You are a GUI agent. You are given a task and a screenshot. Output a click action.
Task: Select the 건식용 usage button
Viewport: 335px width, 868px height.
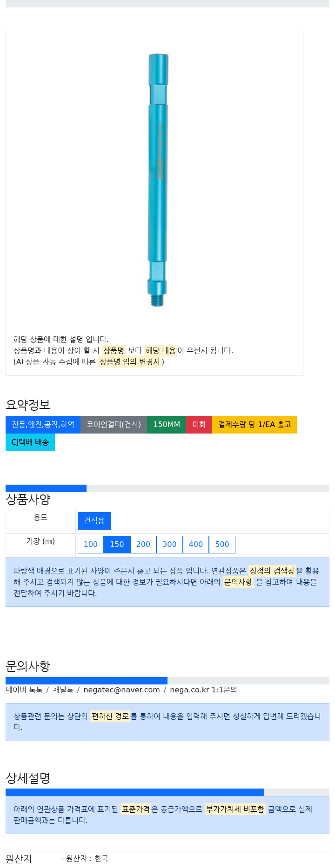(x=94, y=521)
